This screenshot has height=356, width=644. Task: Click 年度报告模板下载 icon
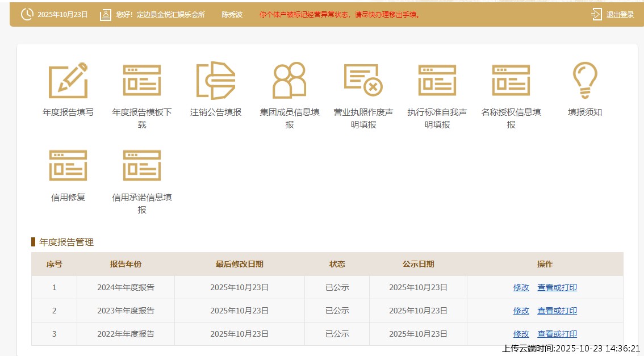[142, 81]
